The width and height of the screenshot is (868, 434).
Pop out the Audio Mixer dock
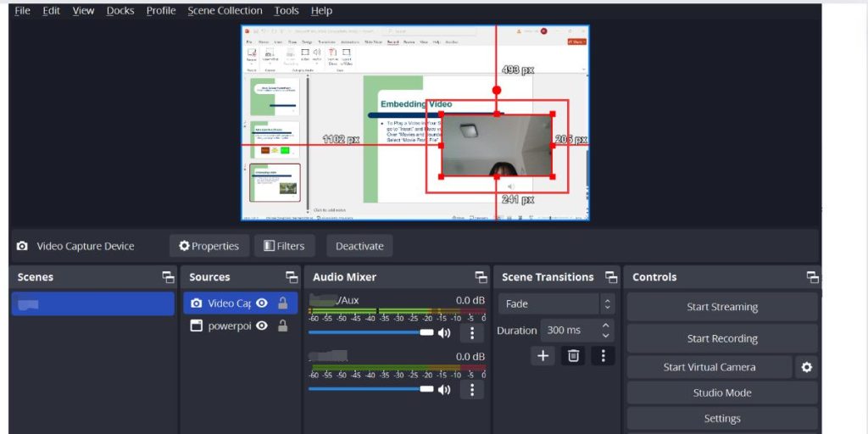[x=481, y=277]
